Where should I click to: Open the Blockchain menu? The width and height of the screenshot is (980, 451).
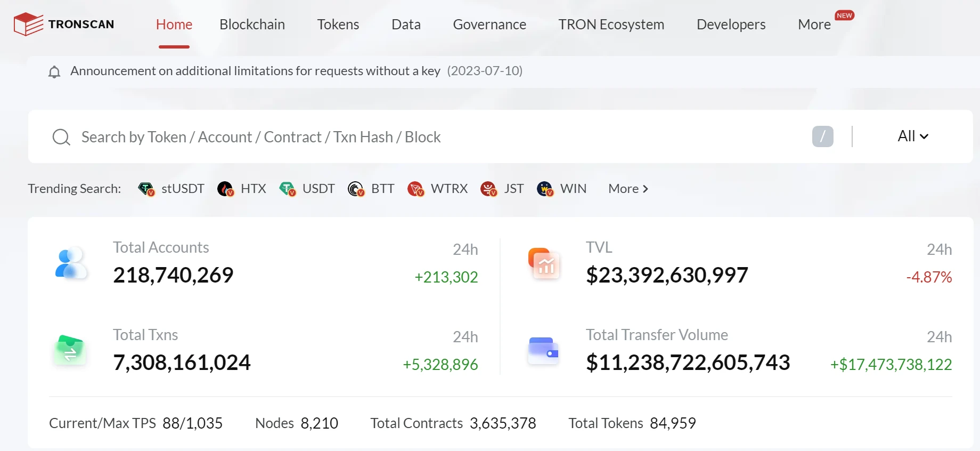click(252, 25)
